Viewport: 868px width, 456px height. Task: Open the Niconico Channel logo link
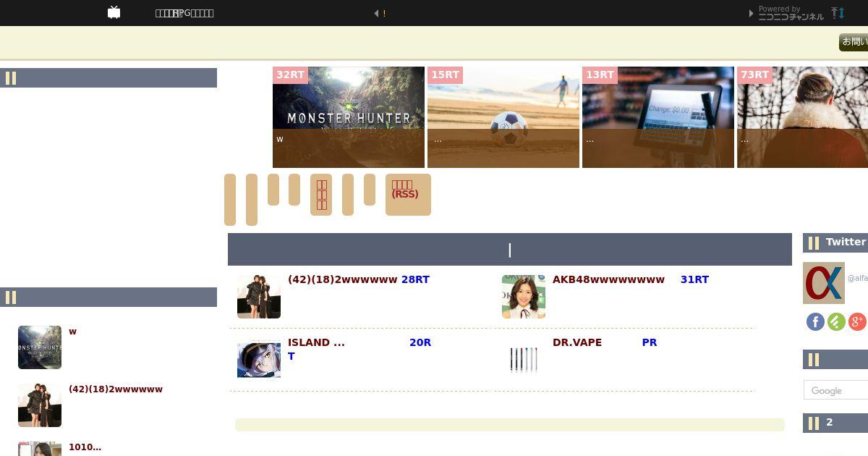point(791,13)
